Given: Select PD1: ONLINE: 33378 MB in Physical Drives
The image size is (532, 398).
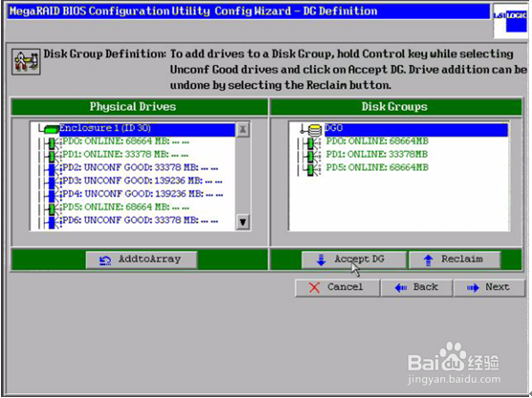Looking at the screenshot, I should [125, 155].
